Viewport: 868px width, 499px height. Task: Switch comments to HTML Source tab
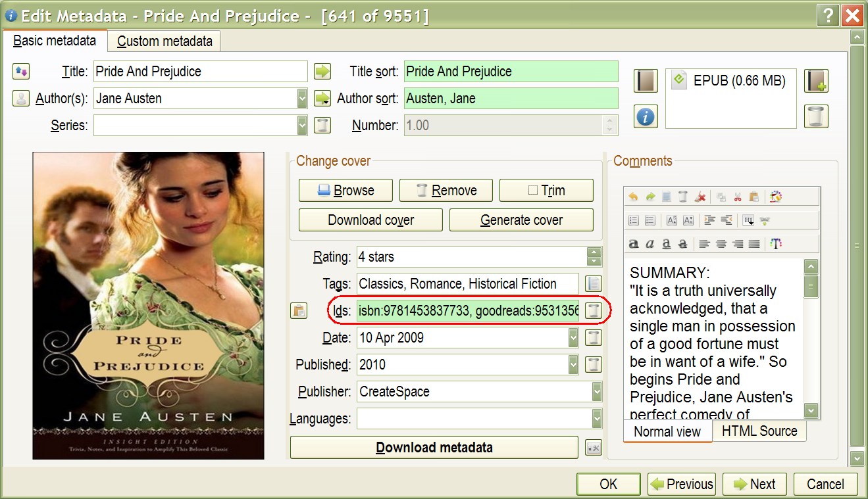[x=759, y=431]
